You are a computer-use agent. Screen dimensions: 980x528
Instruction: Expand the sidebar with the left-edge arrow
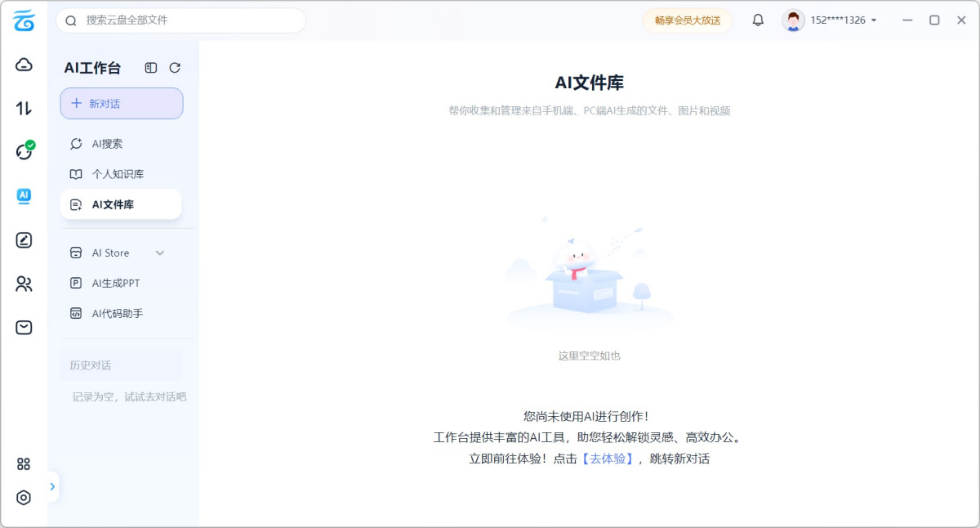53,486
